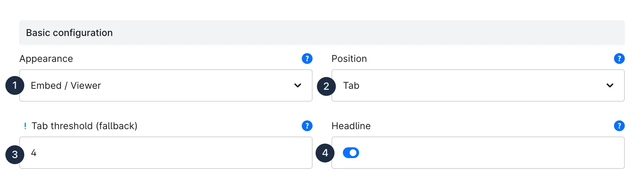The width and height of the screenshot is (644, 187).
Task: Disable the Headline toggle switch
Action: [351, 153]
